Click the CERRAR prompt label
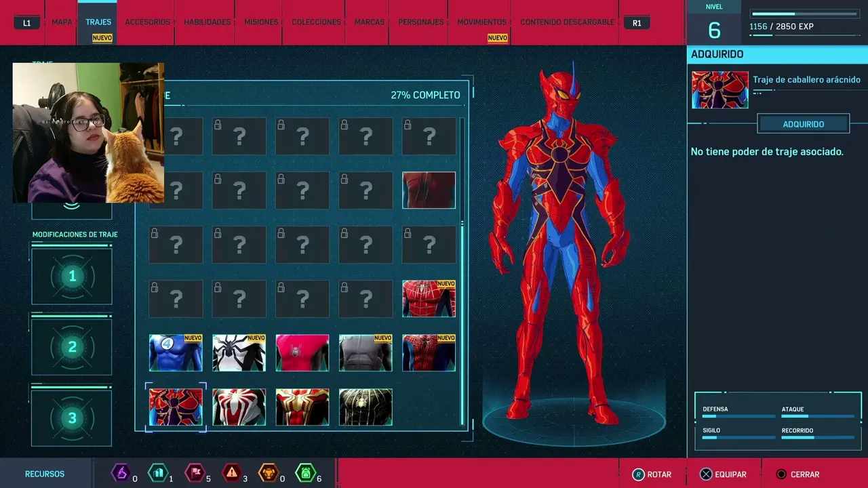The width and height of the screenshot is (868, 488). point(805,475)
